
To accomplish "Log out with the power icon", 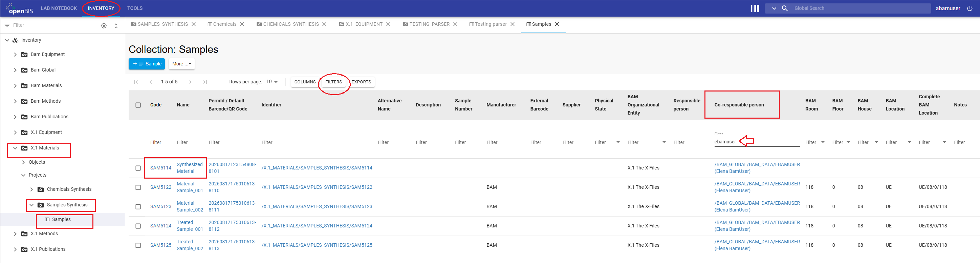I will coord(970,8).
